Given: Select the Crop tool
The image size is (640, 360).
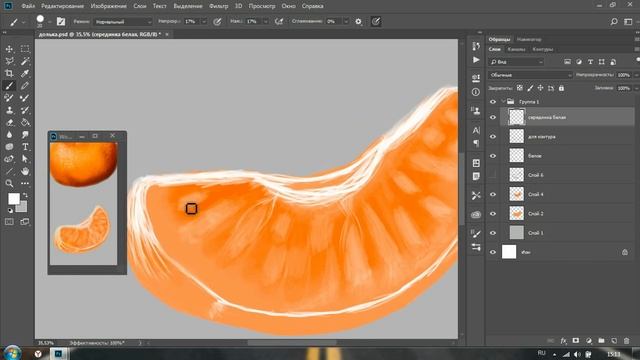Looking at the screenshot, I should coord(9,73).
